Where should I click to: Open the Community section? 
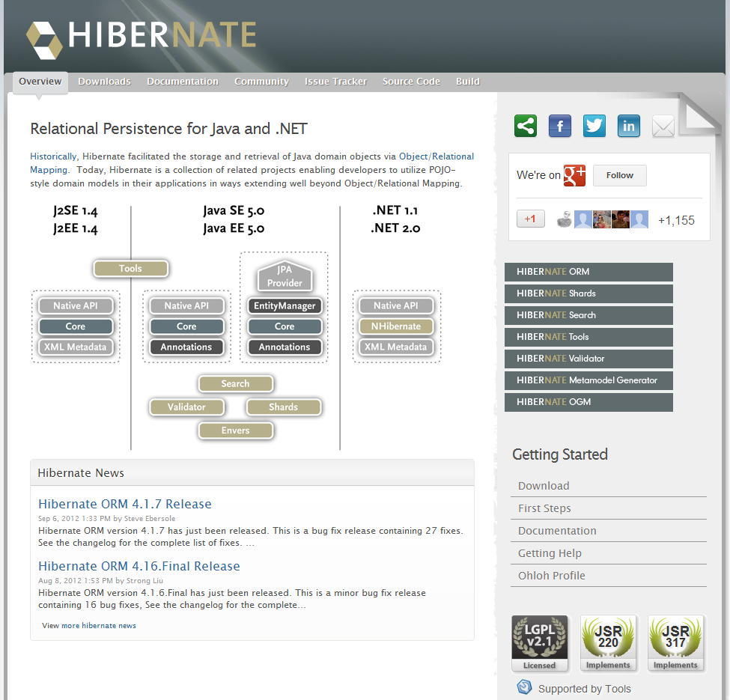(x=261, y=82)
